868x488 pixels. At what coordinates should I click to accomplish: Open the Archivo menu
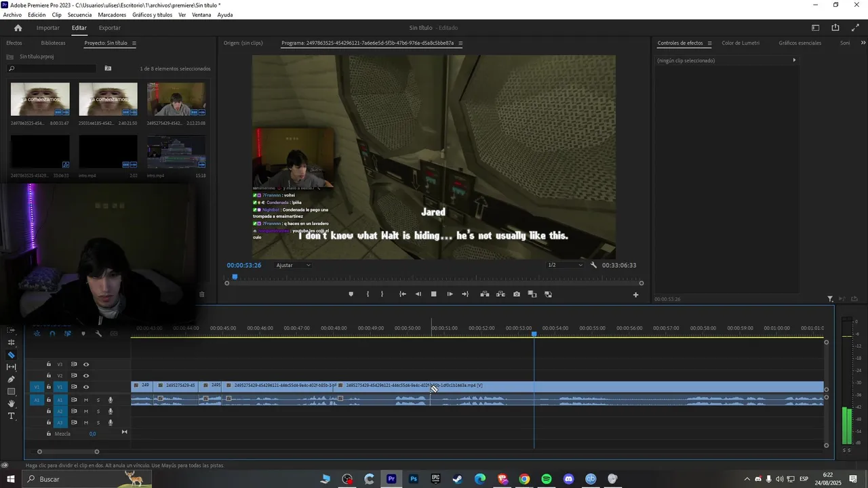(x=12, y=15)
